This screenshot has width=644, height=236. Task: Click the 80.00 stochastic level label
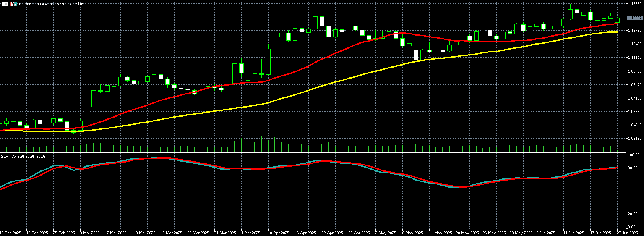(x=634, y=168)
